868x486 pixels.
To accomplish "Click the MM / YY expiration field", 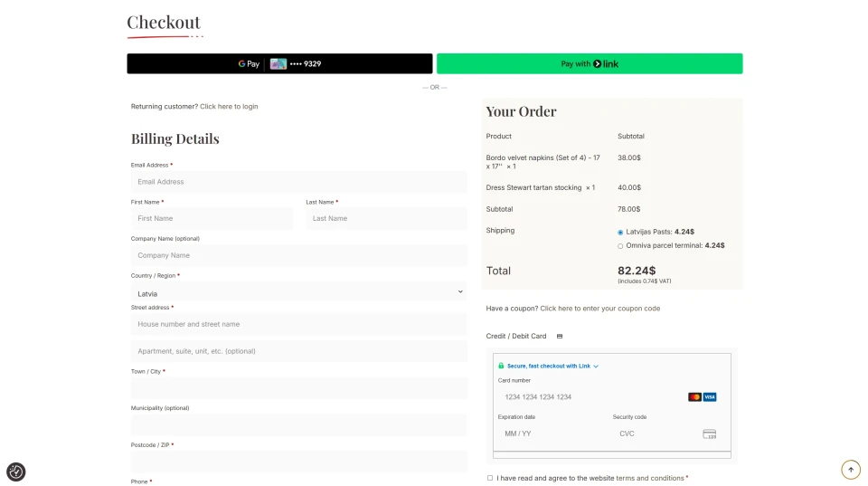I will tap(552, 434).
